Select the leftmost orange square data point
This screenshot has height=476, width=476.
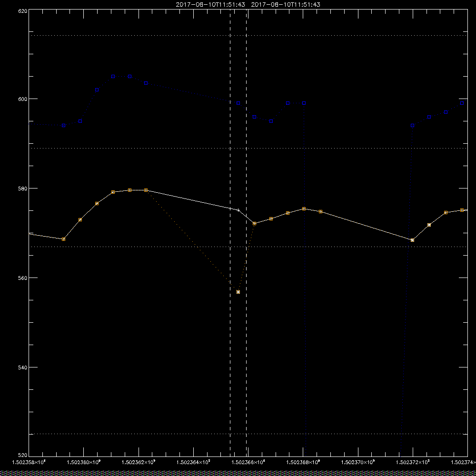[x=63, y=239]
